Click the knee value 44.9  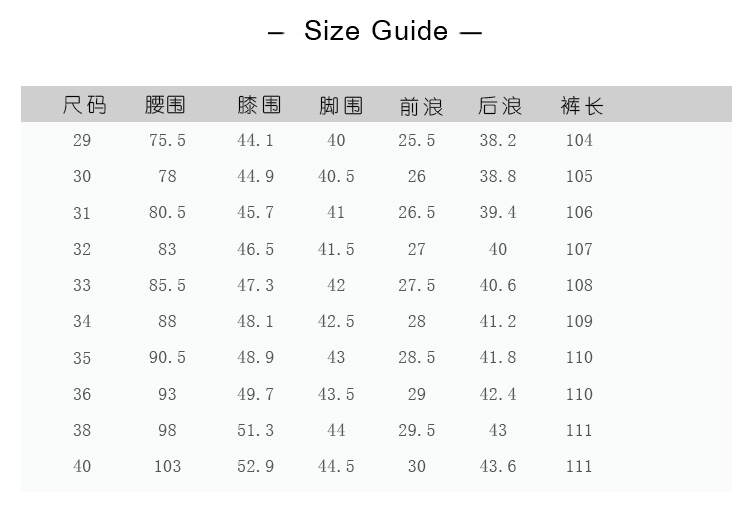pos(255,177)
